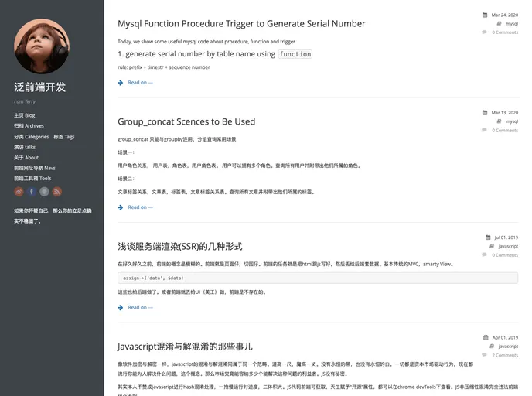Click category book icon in Mar 13 post meta

coord(499,121)
